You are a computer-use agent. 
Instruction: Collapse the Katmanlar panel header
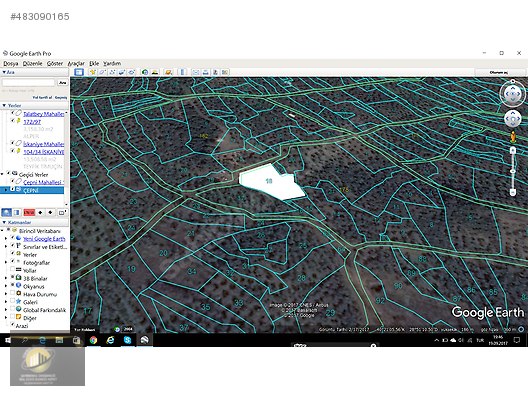4,223
